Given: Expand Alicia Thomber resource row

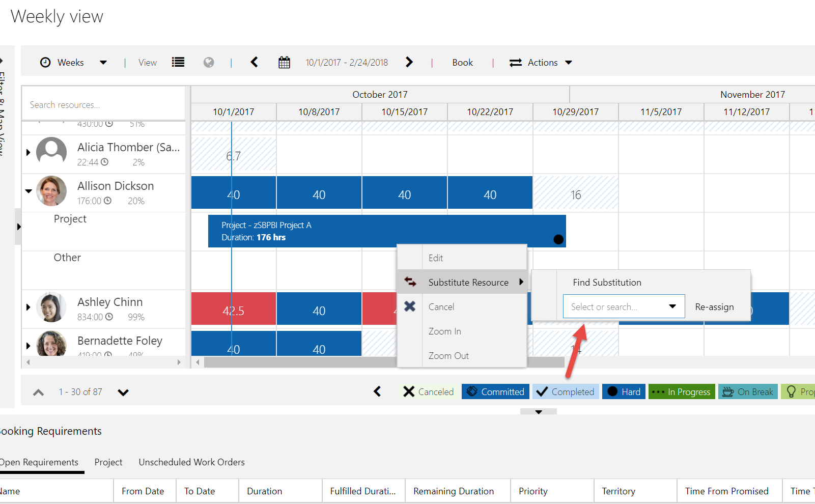Looking at the screenshot, I should [29, 152].
